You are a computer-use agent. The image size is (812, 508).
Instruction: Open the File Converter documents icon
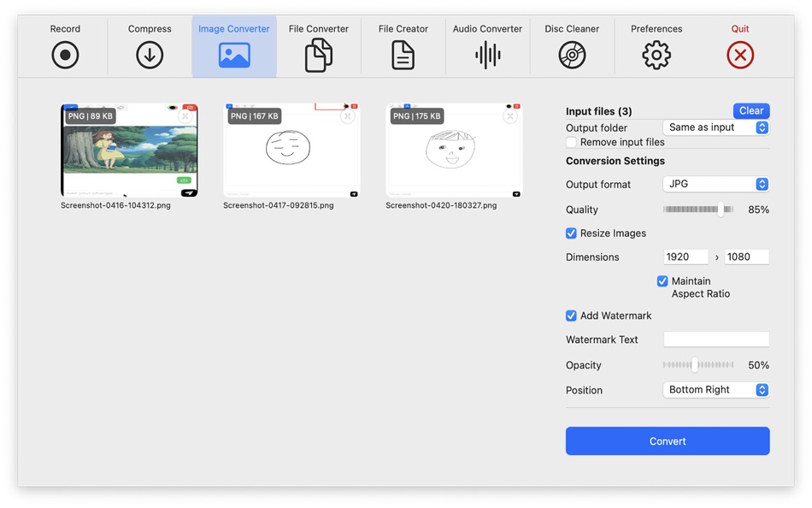point(319,56)
